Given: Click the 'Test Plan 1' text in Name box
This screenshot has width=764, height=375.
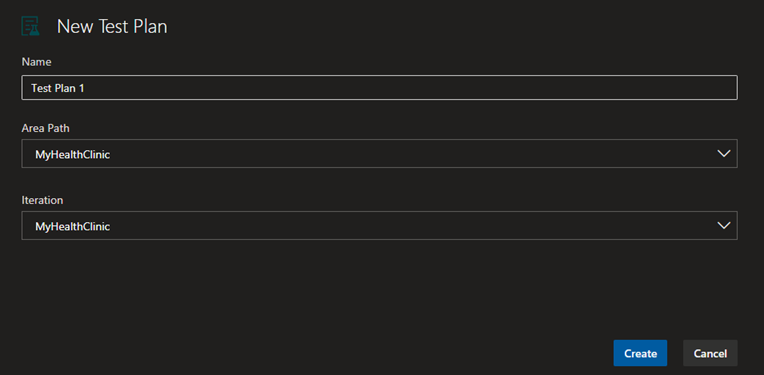Looking at the screenshot, I should (57, 88).
